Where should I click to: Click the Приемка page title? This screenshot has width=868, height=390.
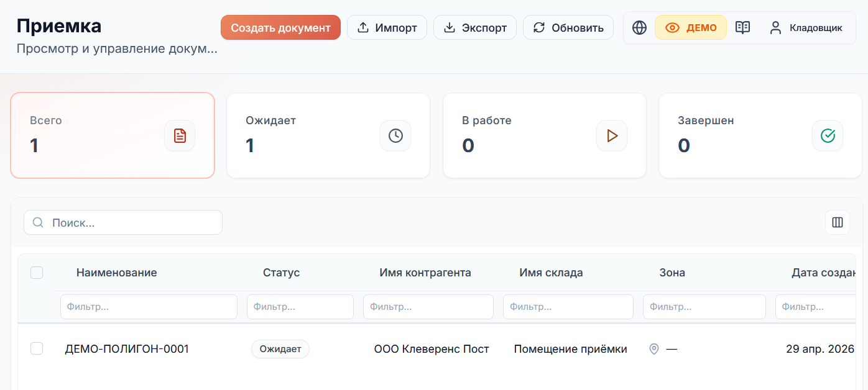(x=59, y=26)
